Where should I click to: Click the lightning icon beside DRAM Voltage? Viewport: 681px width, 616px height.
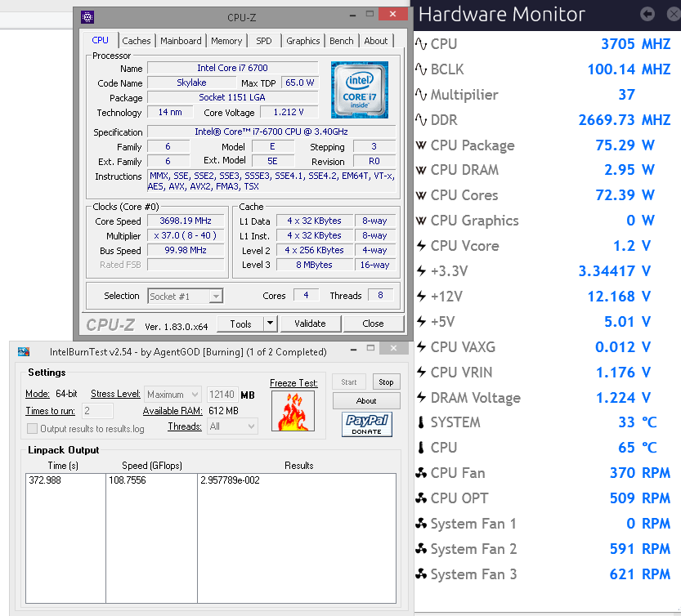(x=421, y=397)
